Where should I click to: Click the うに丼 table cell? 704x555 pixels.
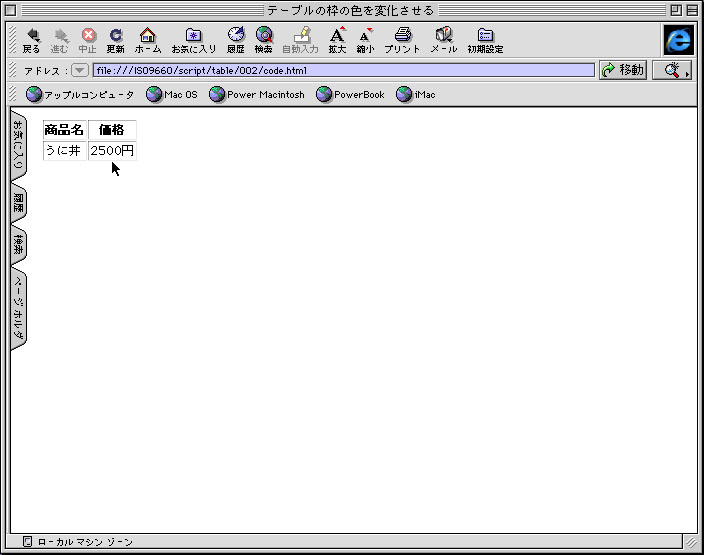click(65, 150)
